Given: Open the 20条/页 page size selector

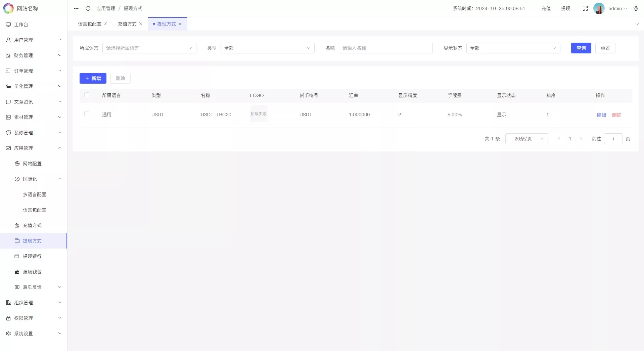Looking at the screenshot, I should [x=526, y=138].
